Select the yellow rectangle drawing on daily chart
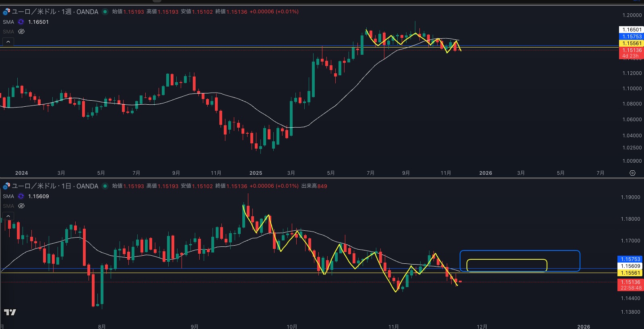Viewport: 644px width, 329px height. pos(506,260)
